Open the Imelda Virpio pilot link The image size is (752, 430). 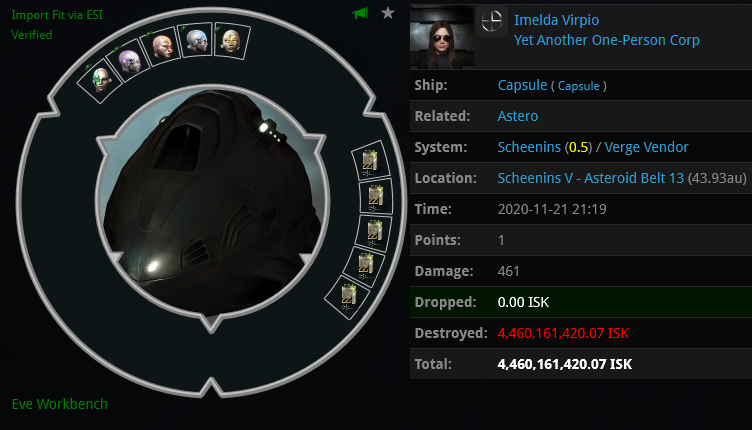point(556,20)
